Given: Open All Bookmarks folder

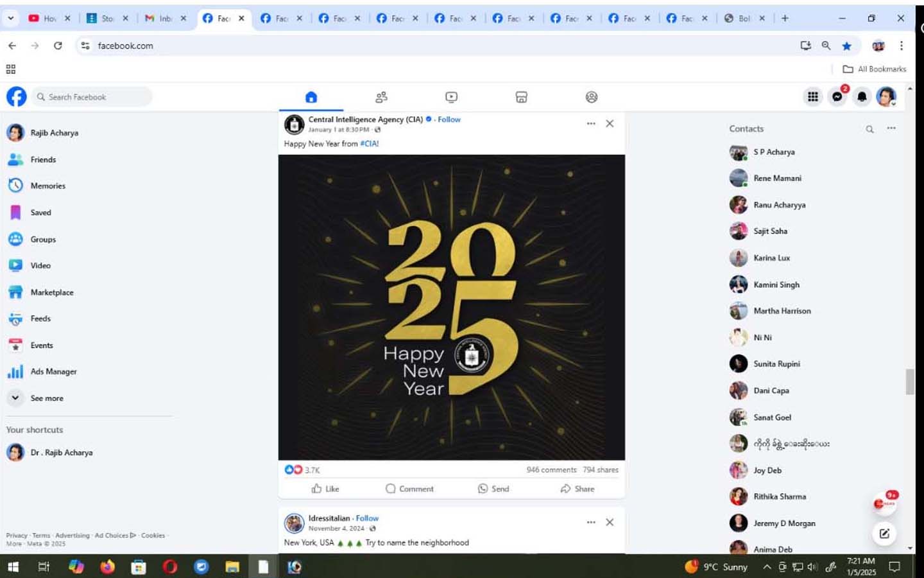Looking at the screenshot, I should (x=874, y=69).
